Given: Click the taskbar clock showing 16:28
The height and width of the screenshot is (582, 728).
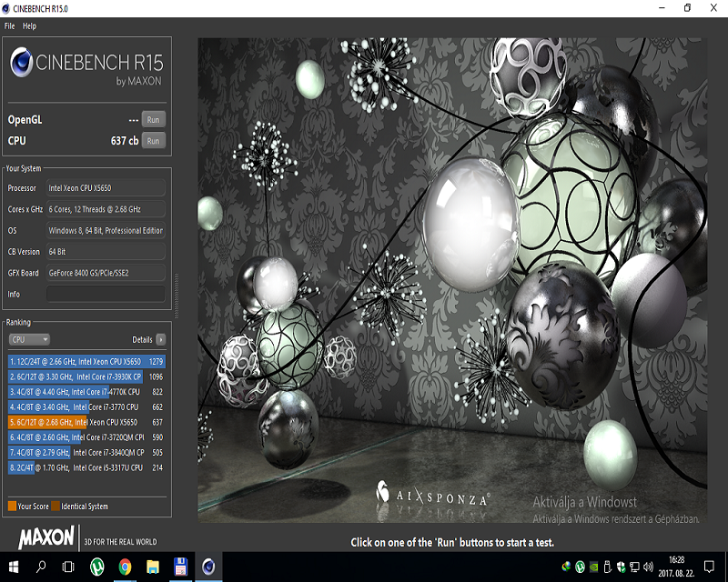Looking at the screenshot, I should coord(676,567).
